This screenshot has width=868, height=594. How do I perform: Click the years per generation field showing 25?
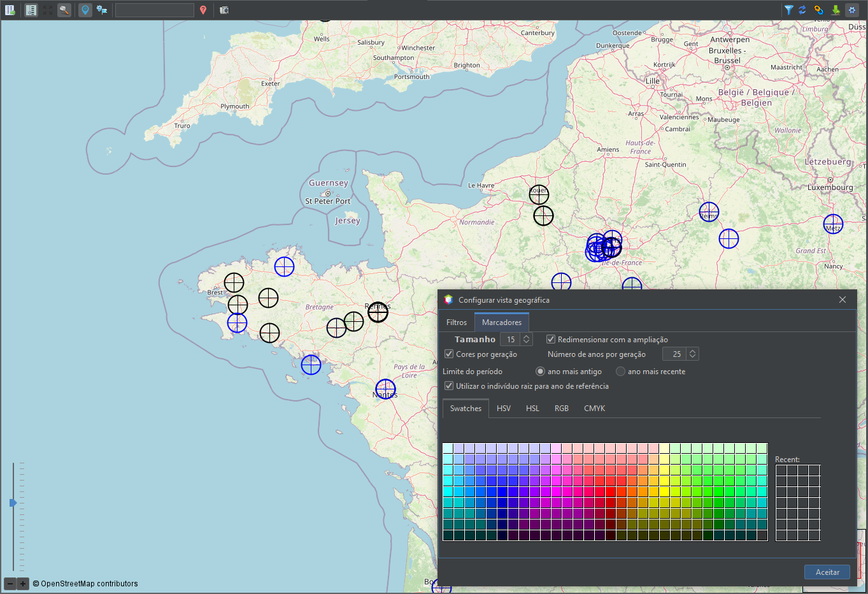pos(675,354)
